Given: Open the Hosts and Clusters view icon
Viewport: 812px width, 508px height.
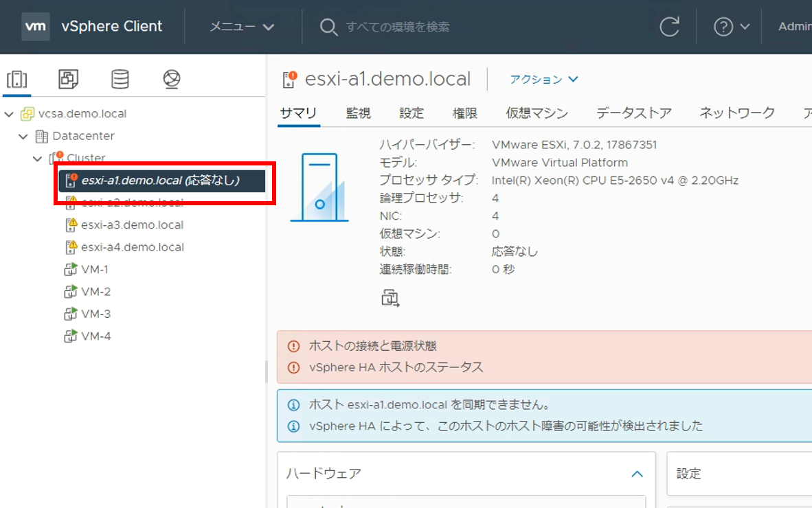Looking at the screenshot, I should coord(17,79).
